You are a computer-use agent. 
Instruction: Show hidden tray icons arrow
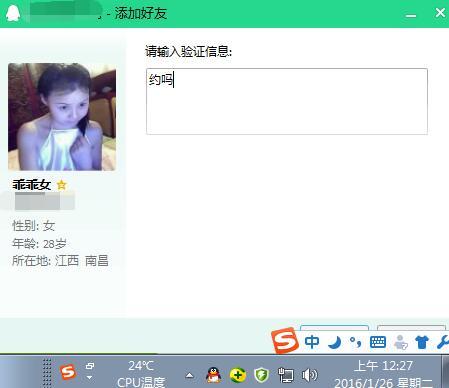[189, 376]
